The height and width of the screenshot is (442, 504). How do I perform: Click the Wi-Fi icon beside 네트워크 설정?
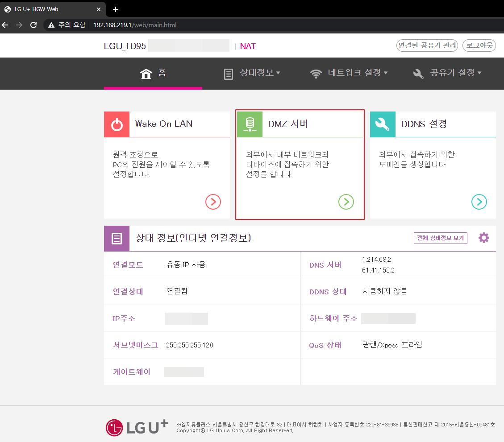tap(316, 74)
